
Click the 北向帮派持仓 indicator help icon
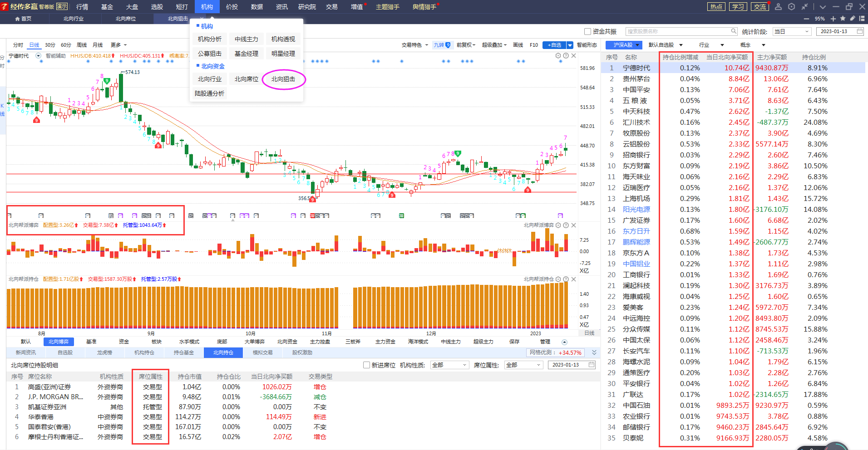pyautogui.click(x=566, y=279)
